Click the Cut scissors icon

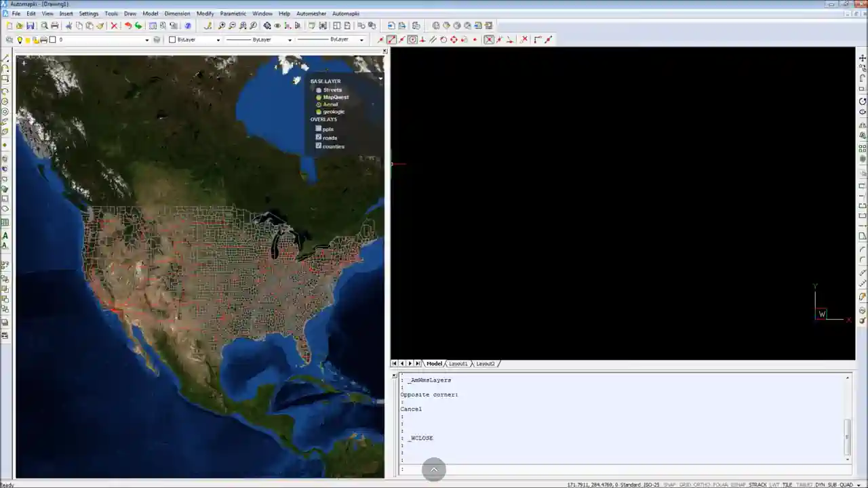click(68, 26)
